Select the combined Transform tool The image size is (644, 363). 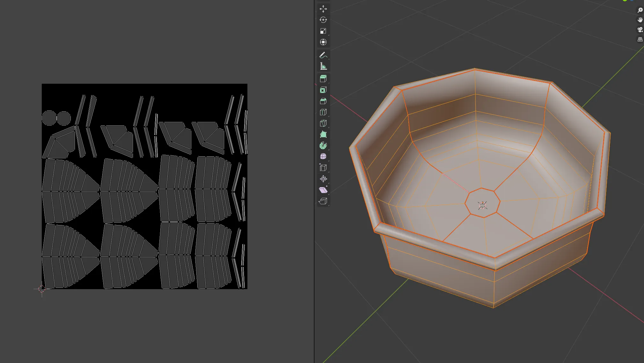point(323,42)
